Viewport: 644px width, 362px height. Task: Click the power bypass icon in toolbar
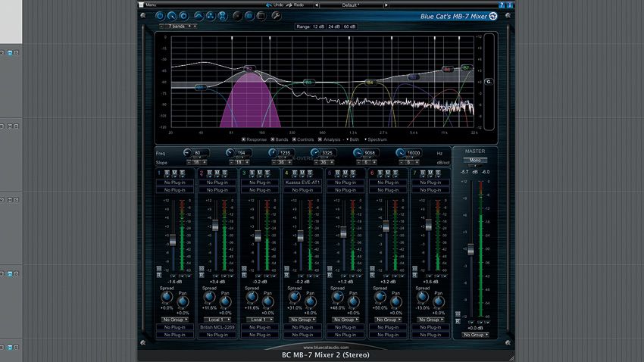(160, 14)
